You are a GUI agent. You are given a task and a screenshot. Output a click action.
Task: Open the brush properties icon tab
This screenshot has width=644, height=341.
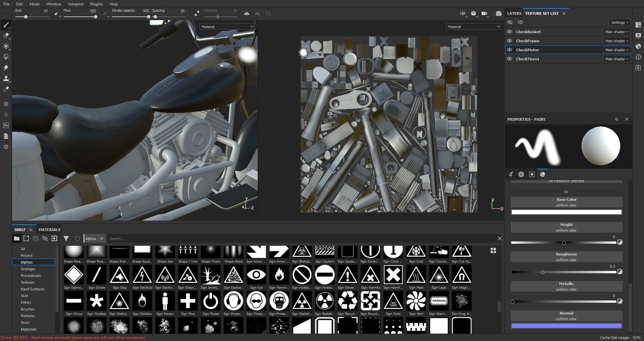510,174
